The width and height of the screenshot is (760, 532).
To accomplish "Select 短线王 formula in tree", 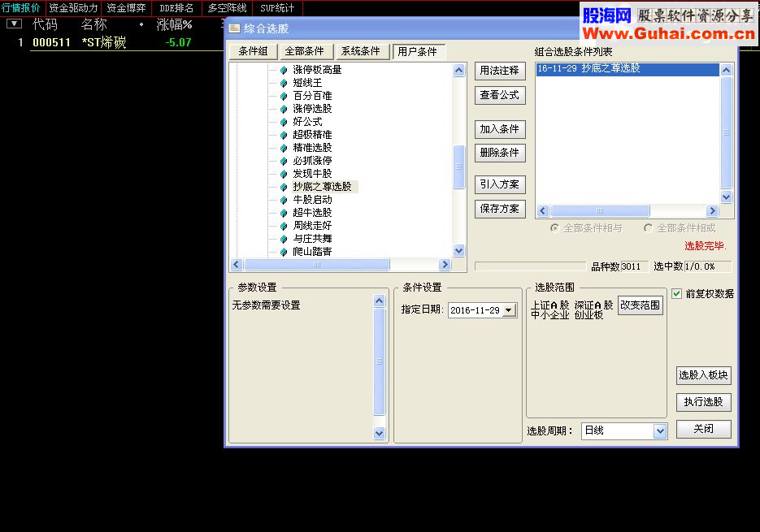I will point(307,83).
